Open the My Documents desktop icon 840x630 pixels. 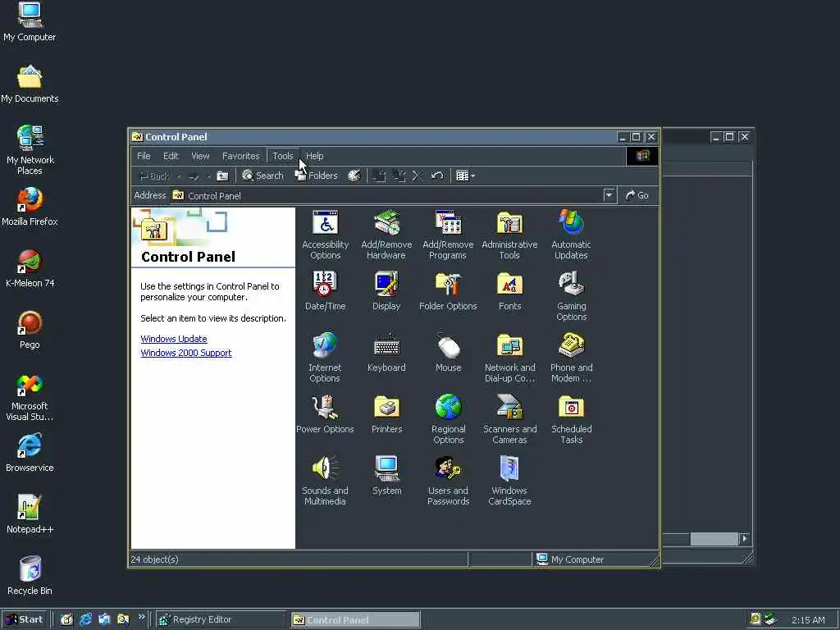pos(30,83)
